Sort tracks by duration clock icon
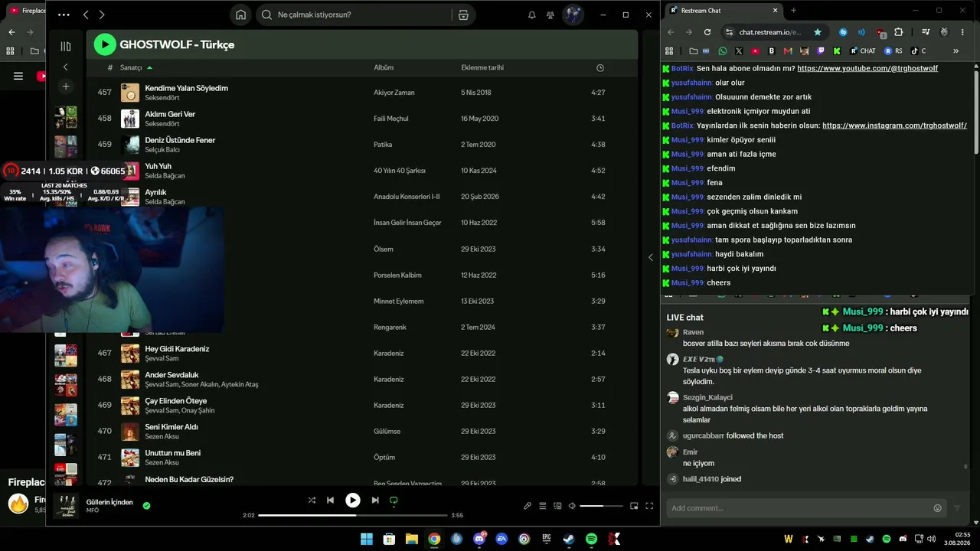This screenshot has height=551, width=980. 600,67
